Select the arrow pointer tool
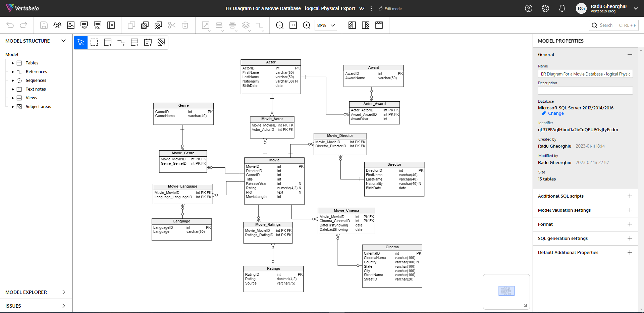This screenshot has width=644, height=313. (81, 42)
